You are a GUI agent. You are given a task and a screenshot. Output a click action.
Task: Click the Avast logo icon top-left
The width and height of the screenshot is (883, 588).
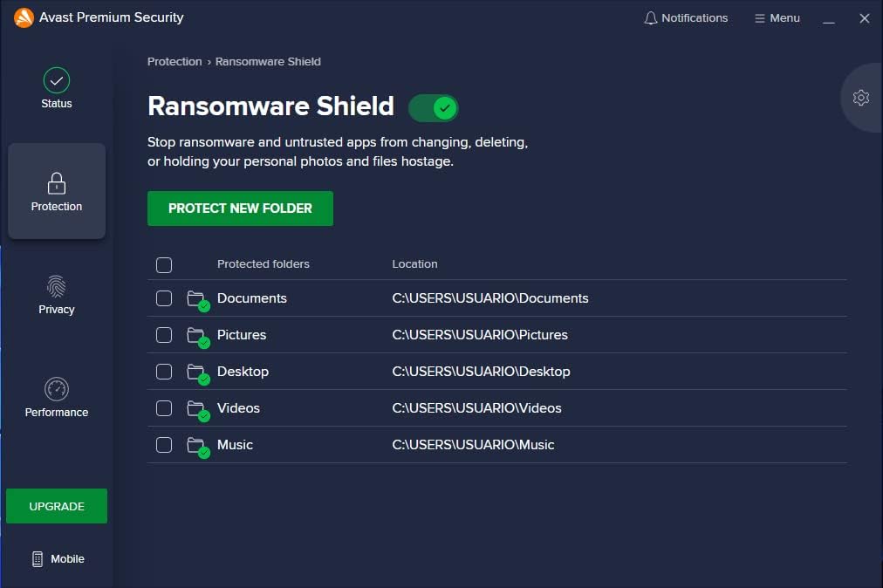click(24, 17)
